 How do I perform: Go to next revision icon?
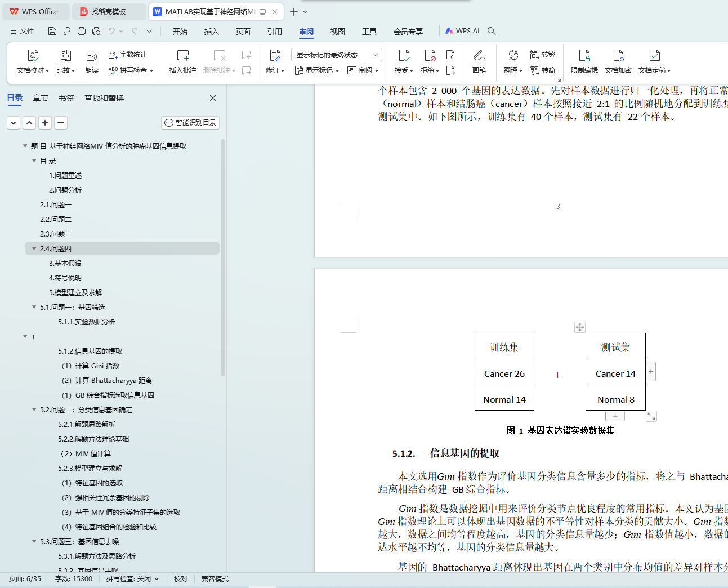pos(450,70)
